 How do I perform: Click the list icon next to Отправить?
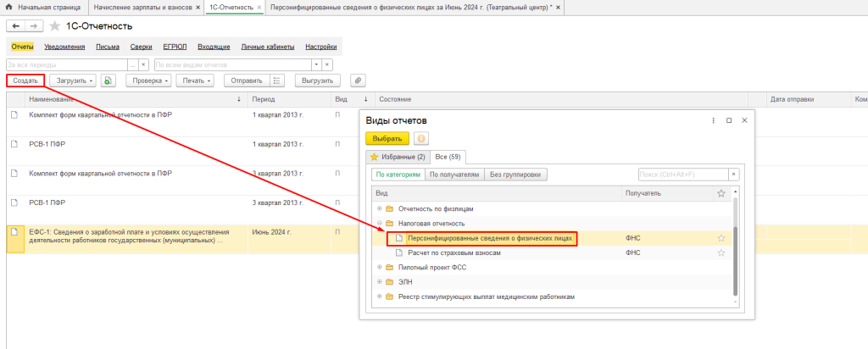(276, 80)
